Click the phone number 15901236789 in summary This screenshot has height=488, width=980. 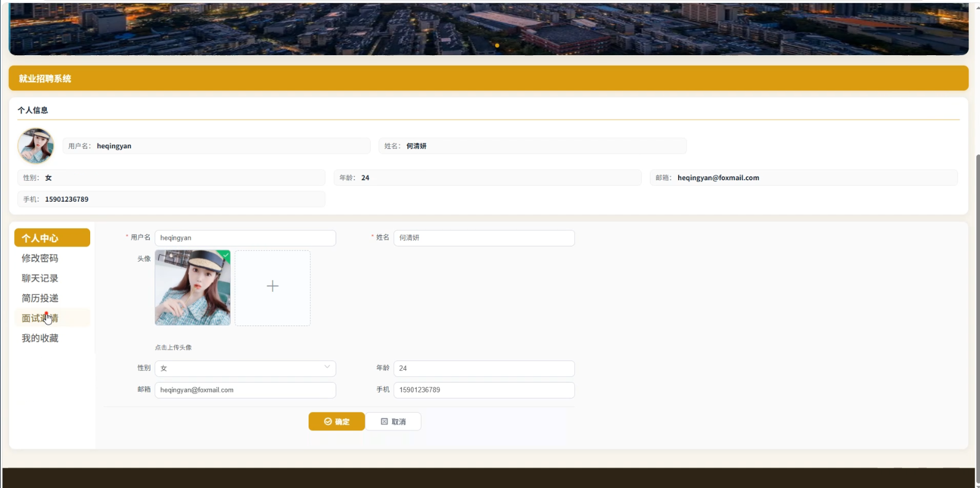(x=67, y=199)
